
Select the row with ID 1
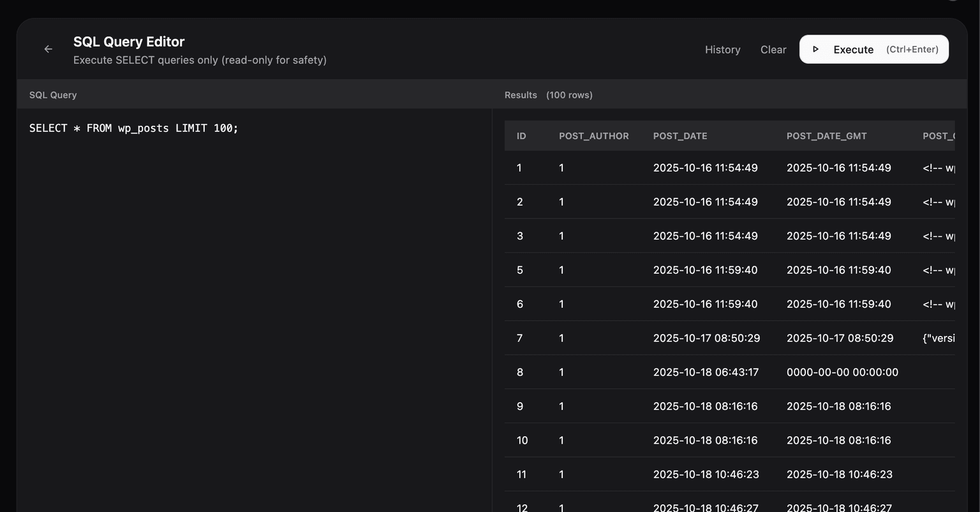click(638, 167)
